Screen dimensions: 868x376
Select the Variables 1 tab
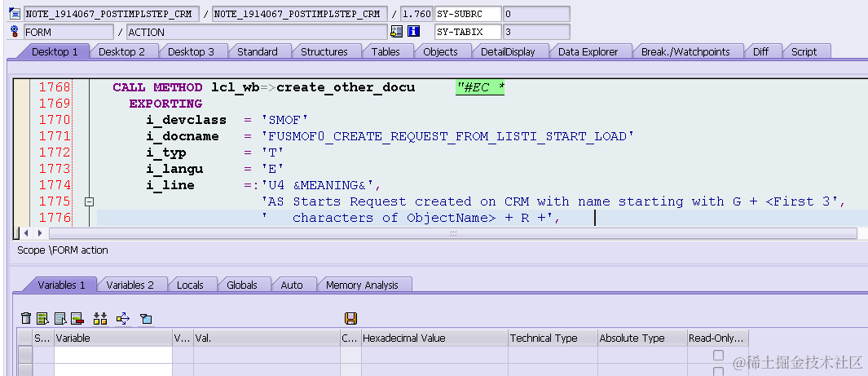click(x=61, y=285)
